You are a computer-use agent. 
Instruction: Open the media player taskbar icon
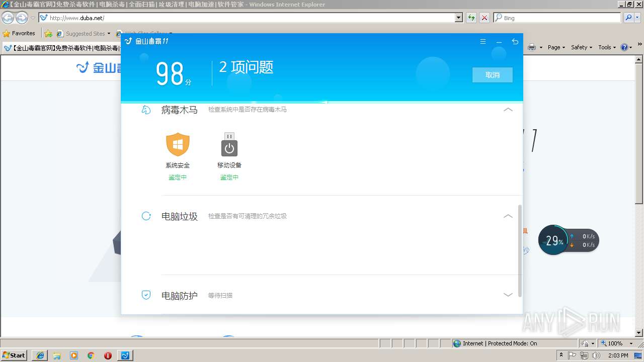74,355
